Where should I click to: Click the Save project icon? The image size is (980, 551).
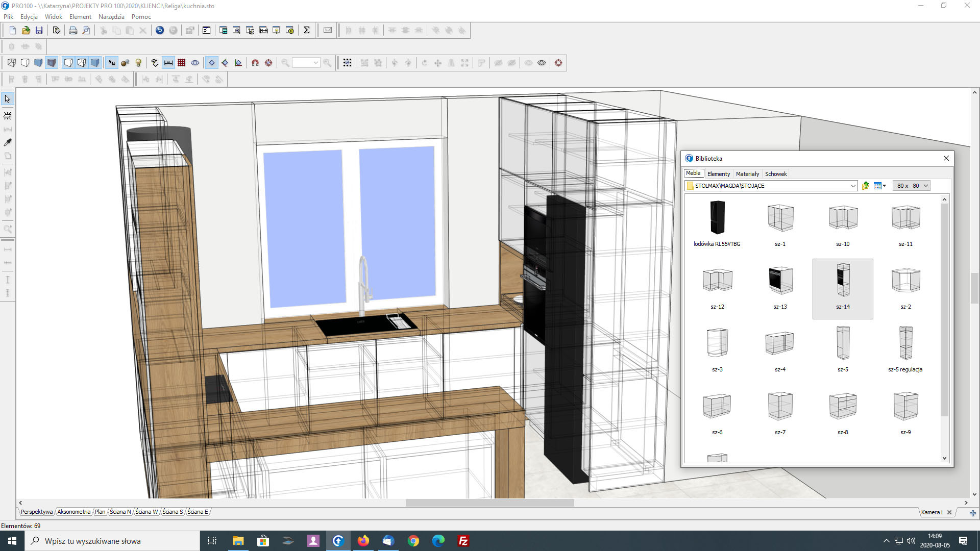[x=39, y=31]
